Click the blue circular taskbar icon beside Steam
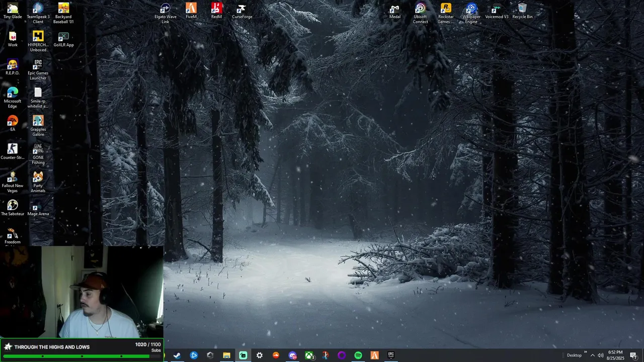The width and height of the screenshot is (644, 362). point(194,355)
